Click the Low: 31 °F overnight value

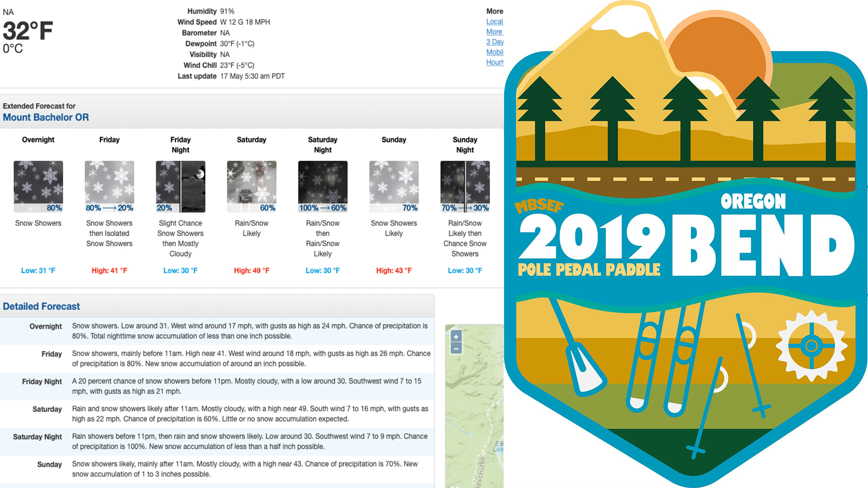(38, 271)
